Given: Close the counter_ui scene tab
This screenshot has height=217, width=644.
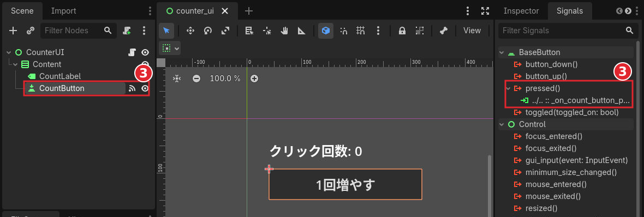Looking at the screenshot, I should 225,11.
